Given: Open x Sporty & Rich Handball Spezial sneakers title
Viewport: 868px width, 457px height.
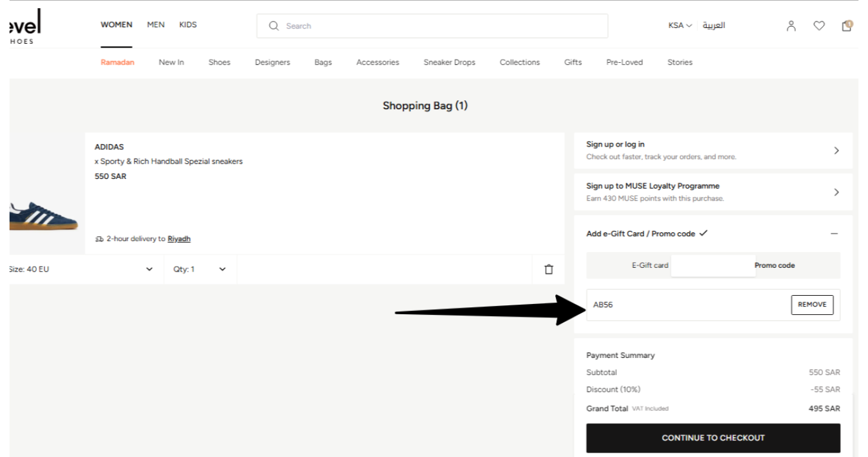Looking at the screenshot, I should pyautogui.click(x=169, y=162).
